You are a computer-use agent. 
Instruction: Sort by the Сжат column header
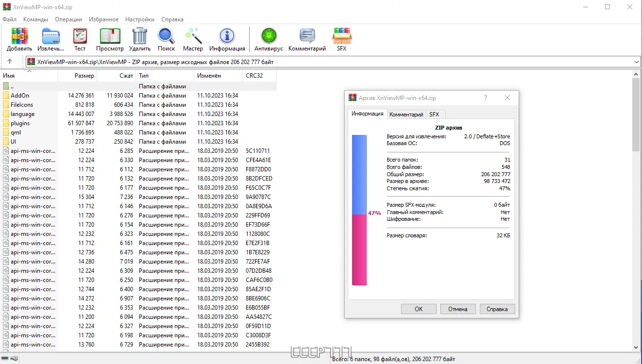click(116, 76)
